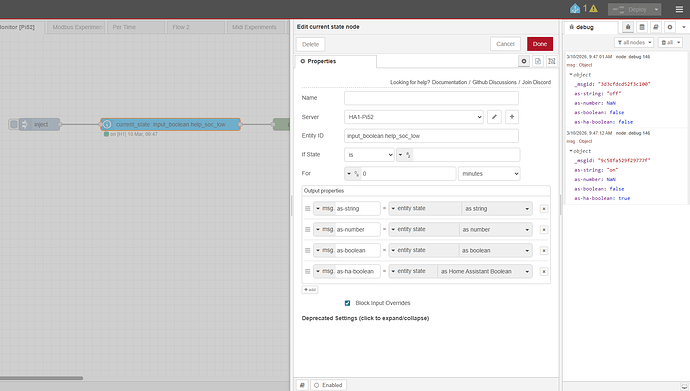The width and height of the screenshot is (690, 391).
Task: Open node description document icon tab
Action: (538, 62)
